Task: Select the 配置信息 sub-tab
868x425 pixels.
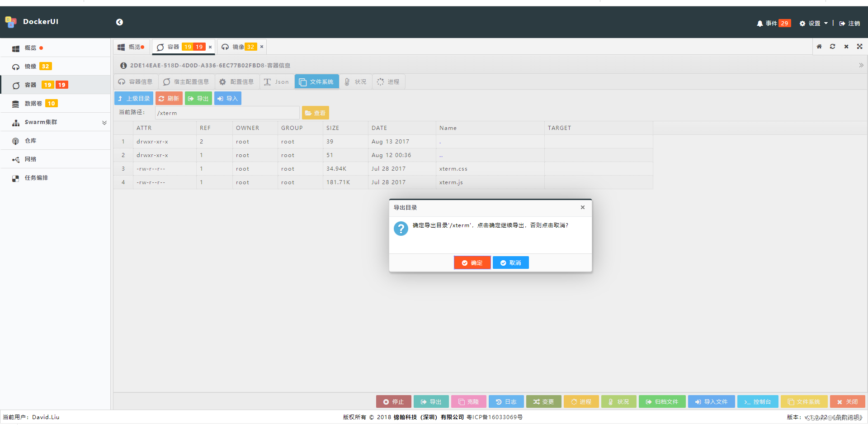Action: [237, 81]
